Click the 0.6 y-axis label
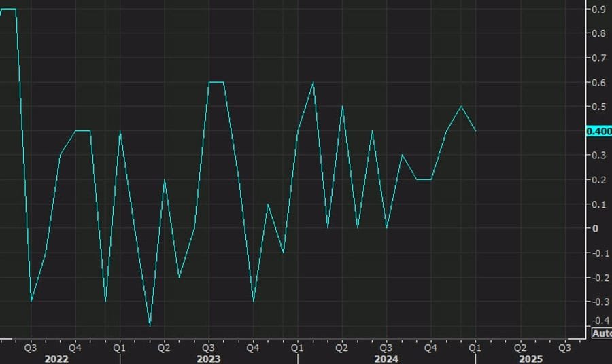 (x=599, y=83)
